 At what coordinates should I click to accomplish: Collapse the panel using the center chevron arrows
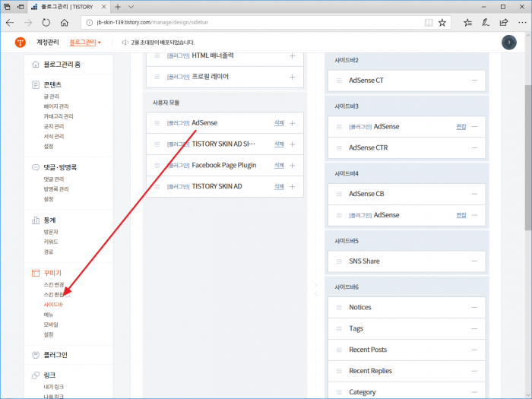316,289
